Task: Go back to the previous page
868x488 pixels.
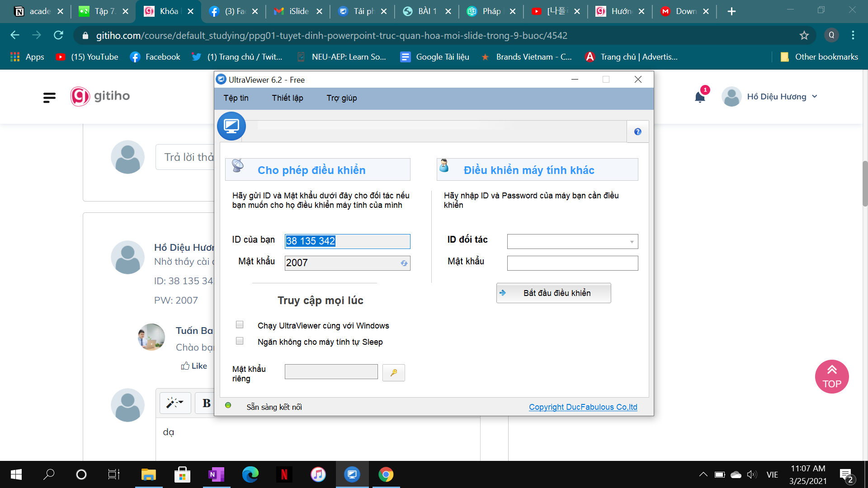Action: 15,35
